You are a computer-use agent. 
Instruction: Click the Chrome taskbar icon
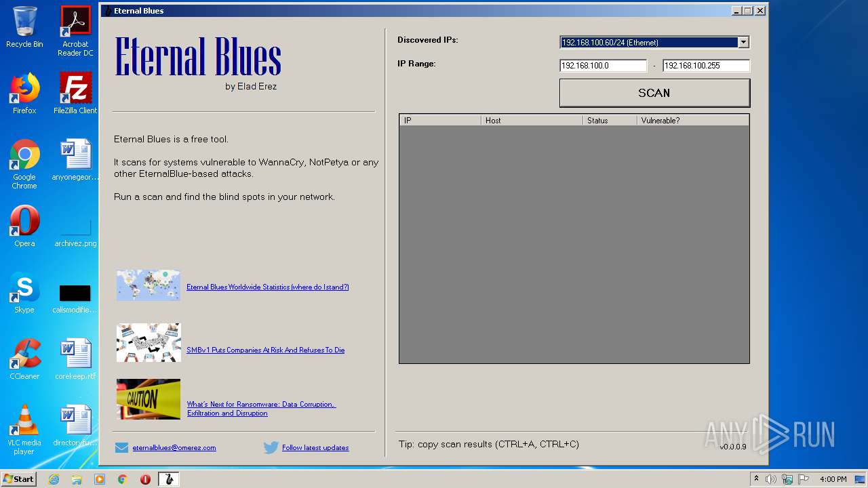(x=123, y=479)
